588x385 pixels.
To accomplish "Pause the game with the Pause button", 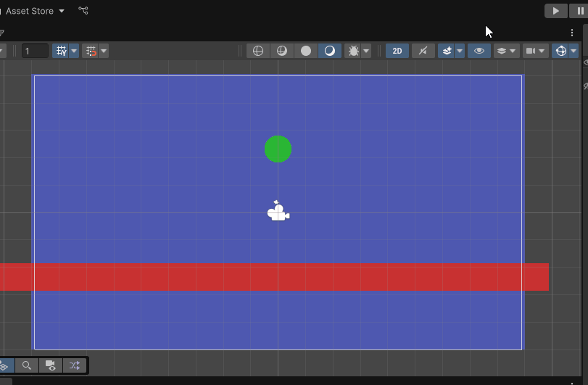I will click(x=580, y=11).
